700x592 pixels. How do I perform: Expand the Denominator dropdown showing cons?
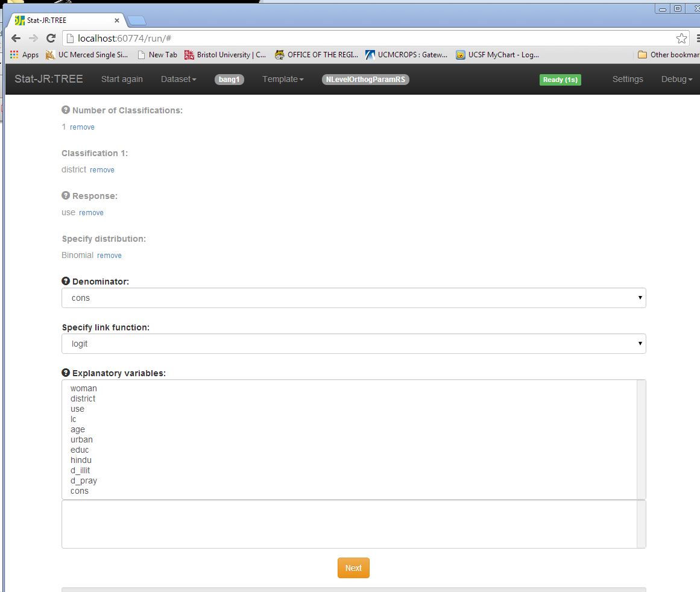tap(353, 298)
